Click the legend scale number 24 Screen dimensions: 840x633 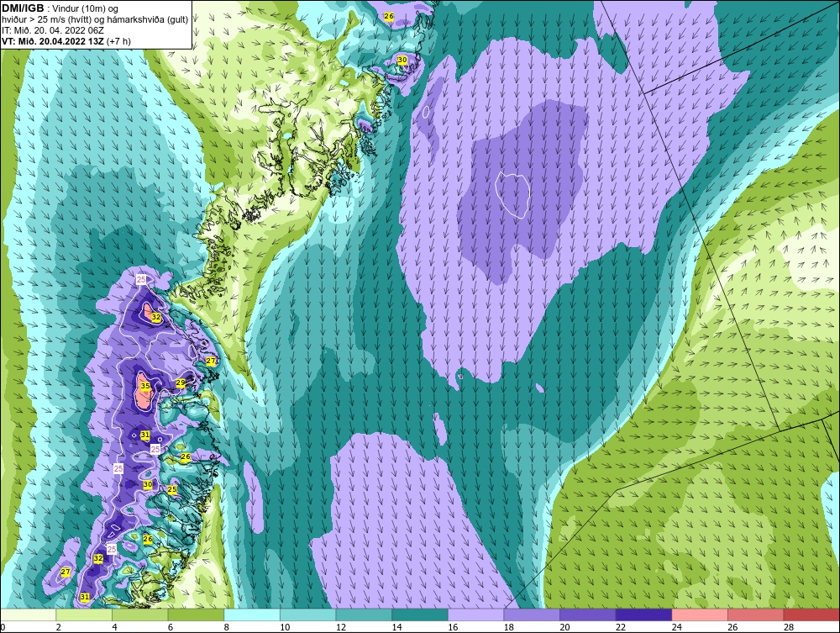coord(676,627)
